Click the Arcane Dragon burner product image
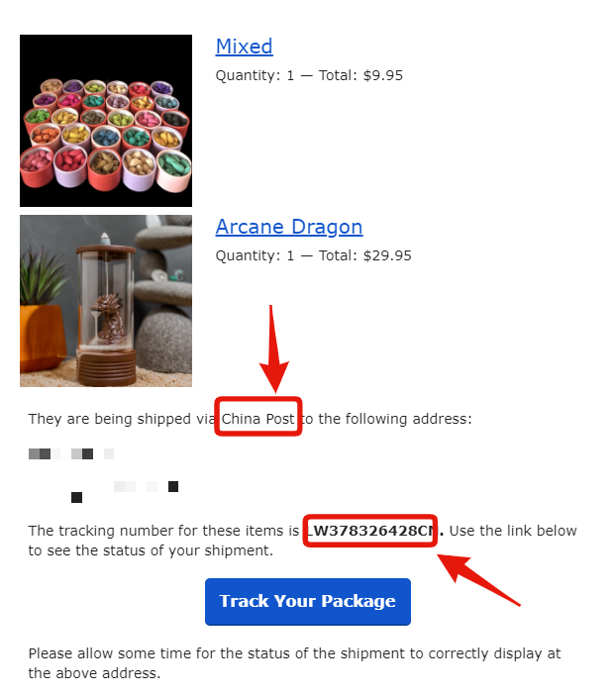 point(106,301)
